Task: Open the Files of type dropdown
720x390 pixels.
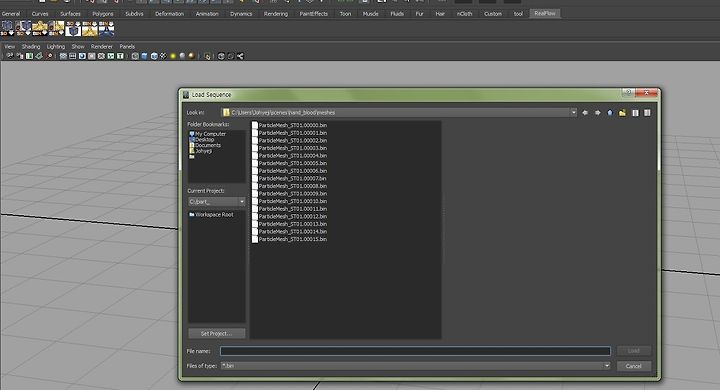Action: (607, 366)
